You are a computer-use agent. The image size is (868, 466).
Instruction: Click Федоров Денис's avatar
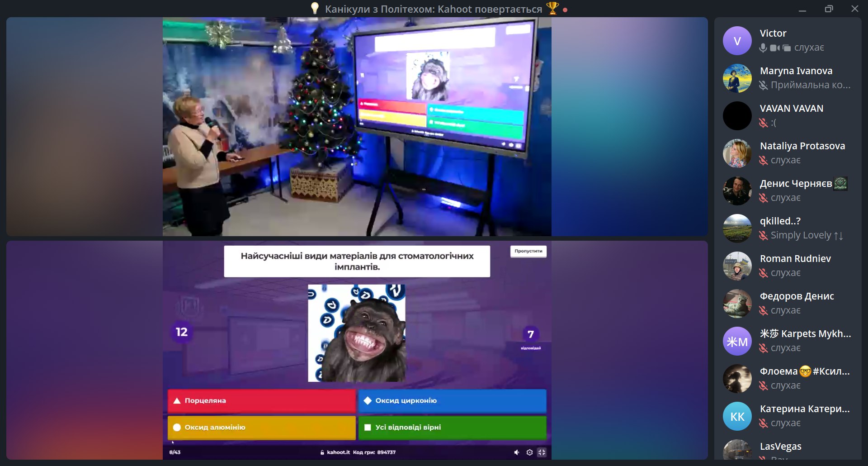pyautogui.click(x=737, y=304)
